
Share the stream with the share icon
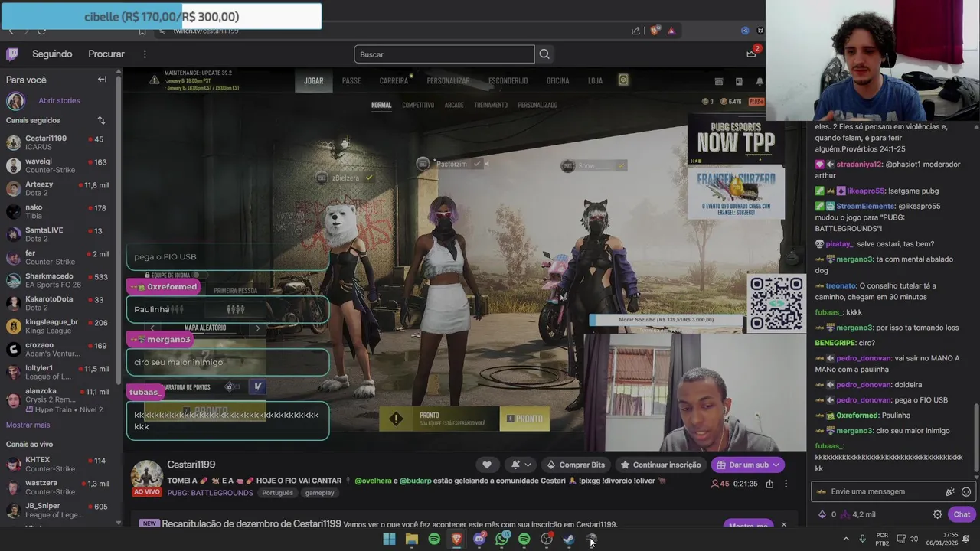click(769, 484)
